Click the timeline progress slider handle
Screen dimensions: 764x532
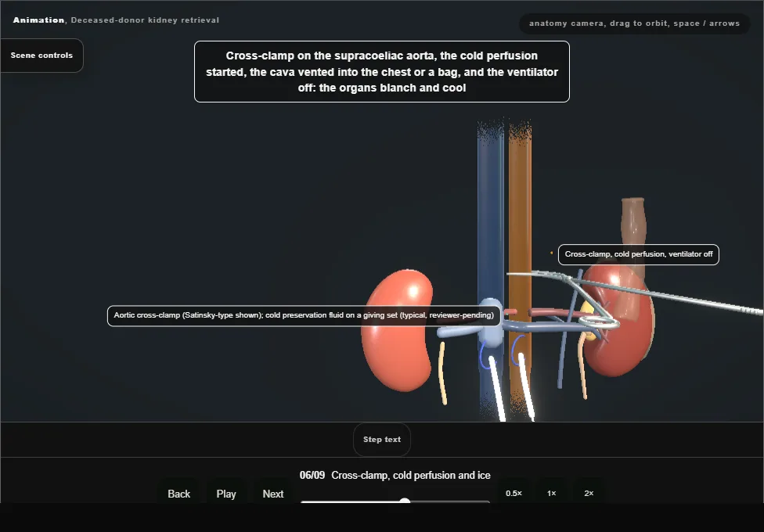405,501
